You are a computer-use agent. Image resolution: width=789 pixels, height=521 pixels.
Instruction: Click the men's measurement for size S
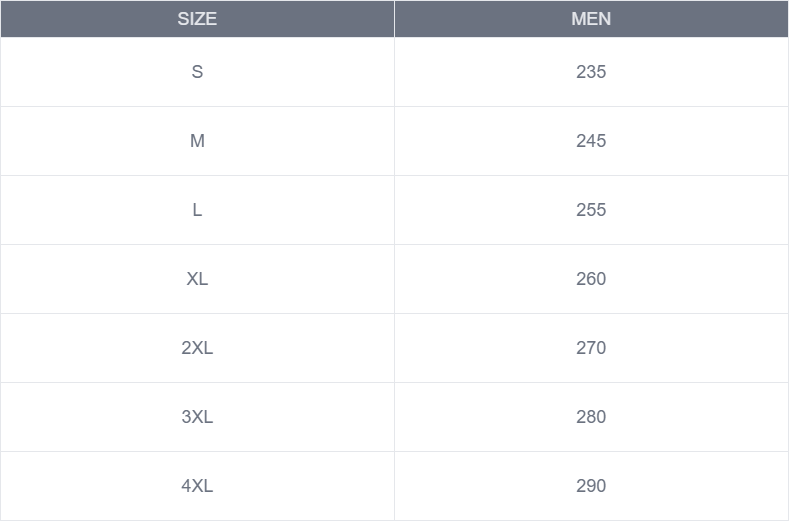point(591,72)
